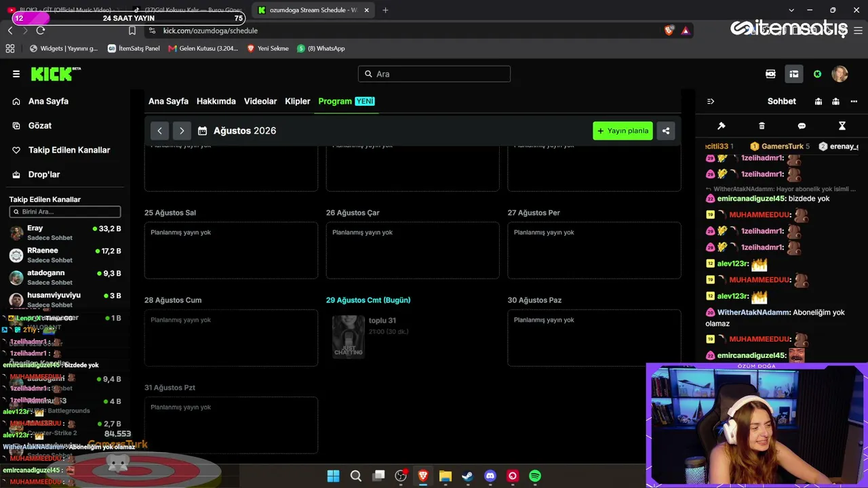The height and width of the screenshot is (488, 868).
Task: Open the WhatsApp bookmark
Action: 321,48
